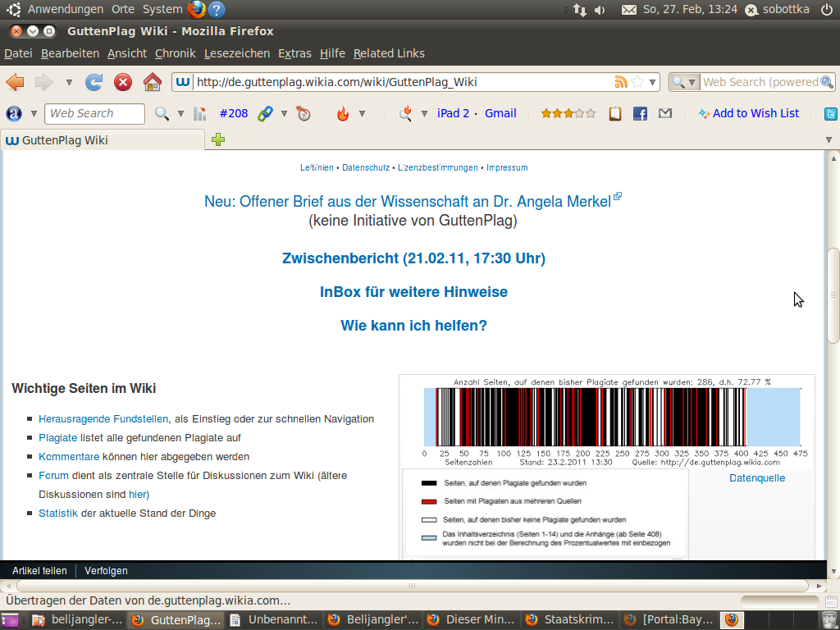Expand the flame icon dropdown arrow
Screen dimensions: 840x630
coord(362,113)
